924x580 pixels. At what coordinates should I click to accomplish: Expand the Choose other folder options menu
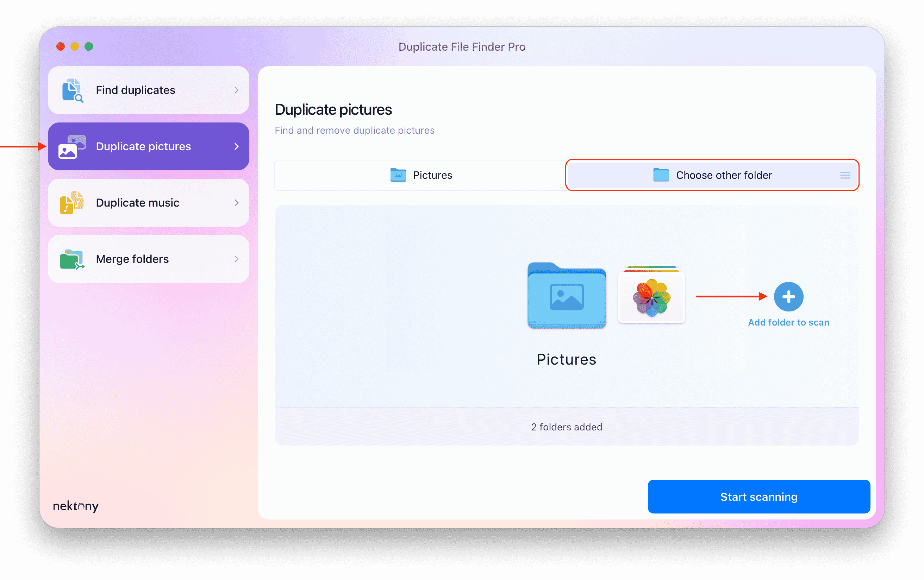tap(845, 175)
